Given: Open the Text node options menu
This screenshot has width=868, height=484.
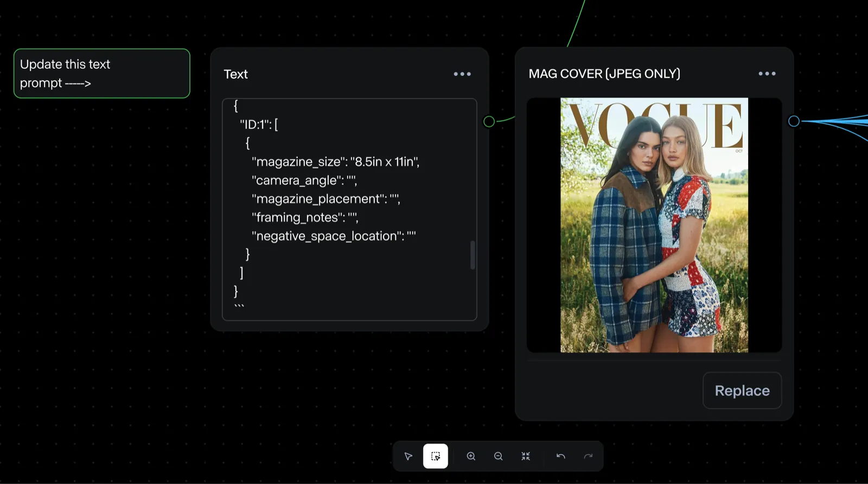Looking at the screenshot, I should 462,74.
